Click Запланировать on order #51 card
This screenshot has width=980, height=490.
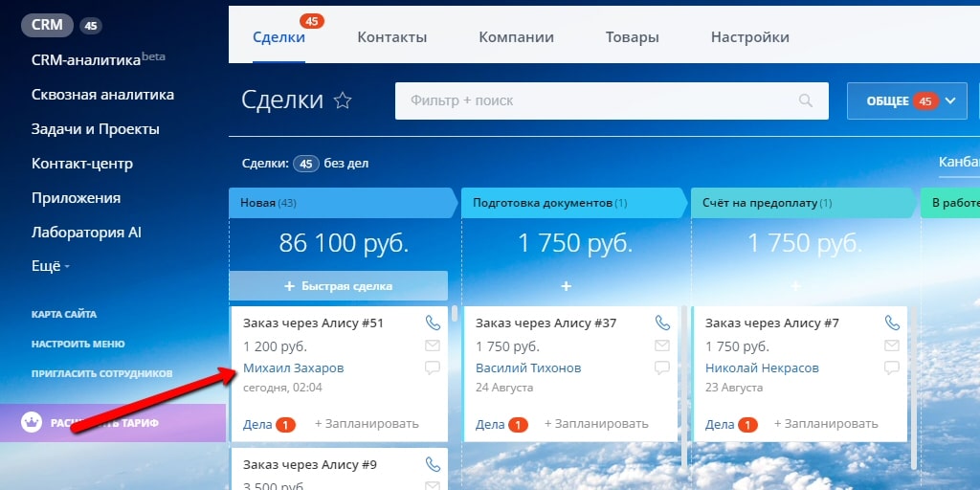367,424
